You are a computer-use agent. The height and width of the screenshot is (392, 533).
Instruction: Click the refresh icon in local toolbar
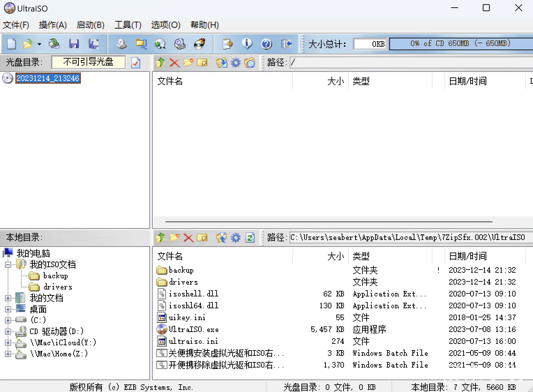tap(250, 238)
